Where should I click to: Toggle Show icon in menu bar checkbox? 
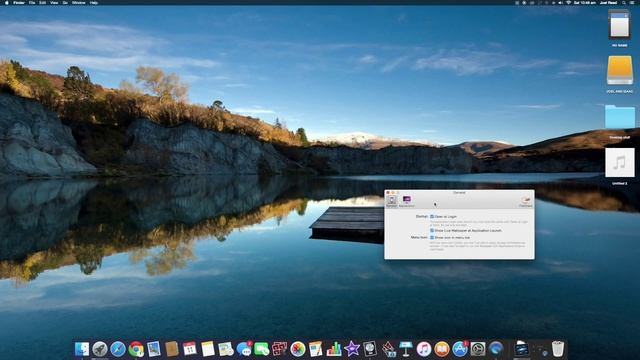(x=432, y=238)
